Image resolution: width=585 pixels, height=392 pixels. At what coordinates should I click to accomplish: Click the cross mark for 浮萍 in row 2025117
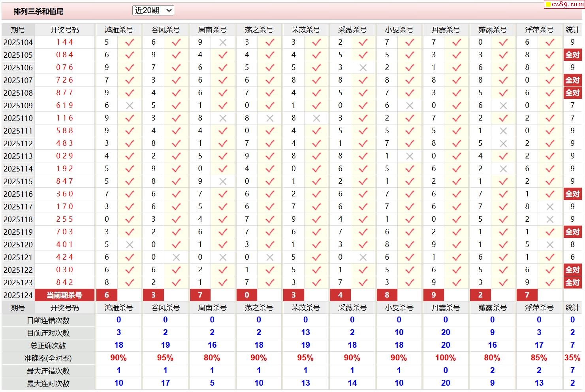click(550, 207)
